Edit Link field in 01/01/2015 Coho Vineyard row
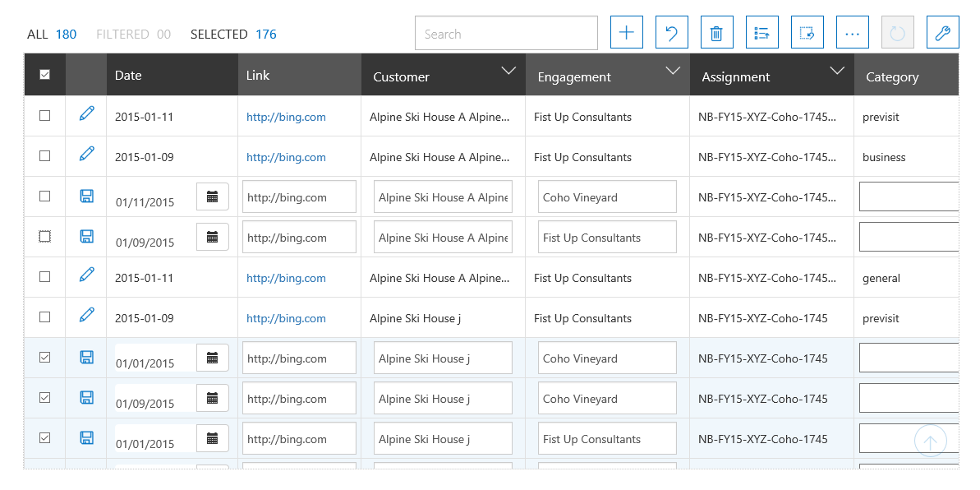Viewport: 980px width, 490px height. [299, 358]
